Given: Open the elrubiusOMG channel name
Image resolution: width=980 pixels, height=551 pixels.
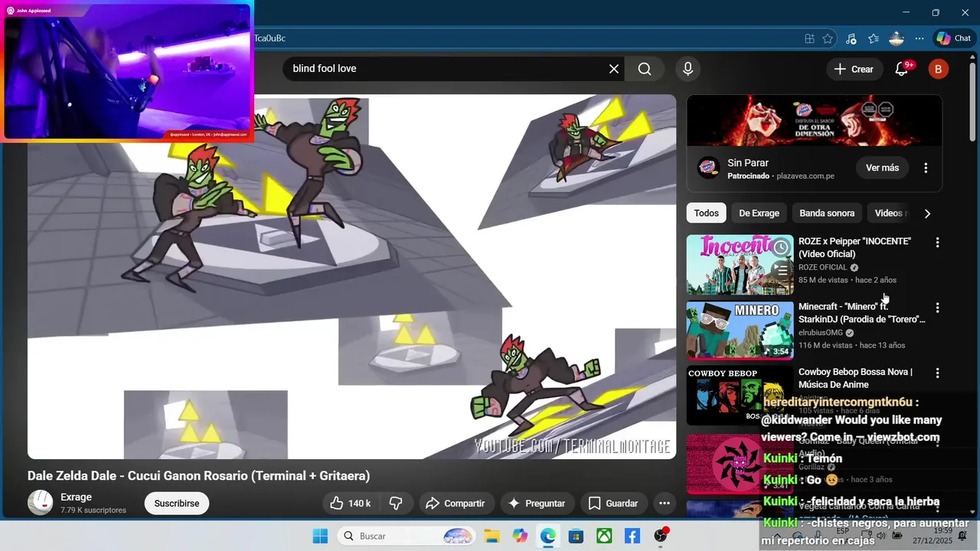Looking at the screenshot, I should 820,333.
